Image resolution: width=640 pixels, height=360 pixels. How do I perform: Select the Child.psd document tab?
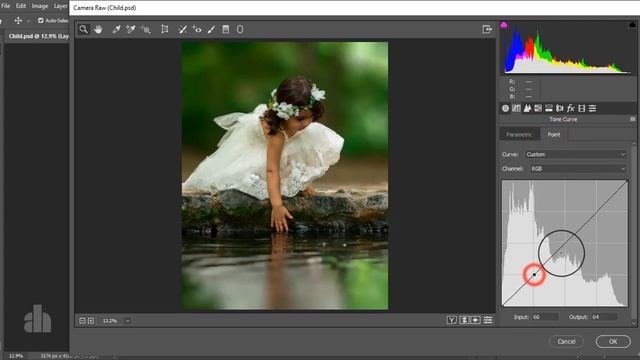tap(38, 36)
